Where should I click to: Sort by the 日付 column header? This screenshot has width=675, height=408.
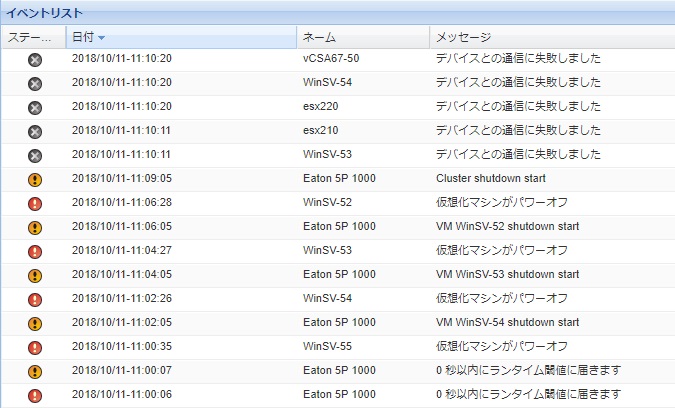click(x=82, y=37)
